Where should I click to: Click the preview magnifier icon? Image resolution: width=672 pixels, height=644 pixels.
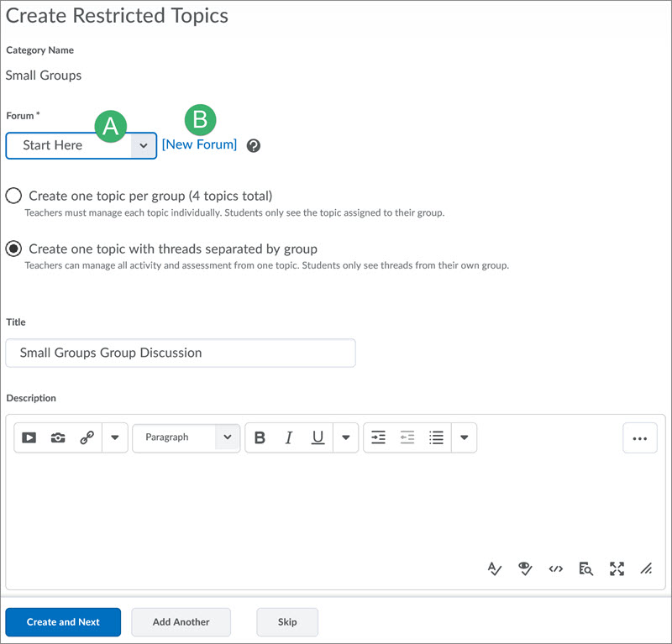coord(585,569)
